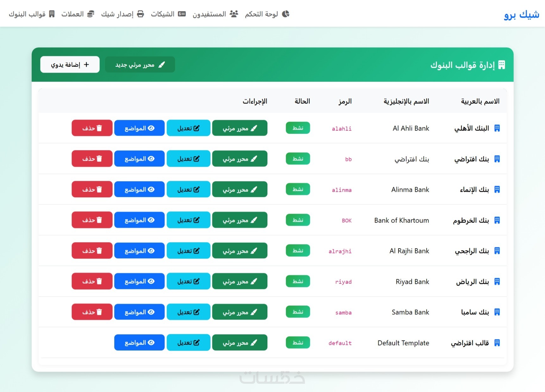Click the نشط status badge for Riyad Bank
Viewport: 545px width, 392px height.
point(298,281)
